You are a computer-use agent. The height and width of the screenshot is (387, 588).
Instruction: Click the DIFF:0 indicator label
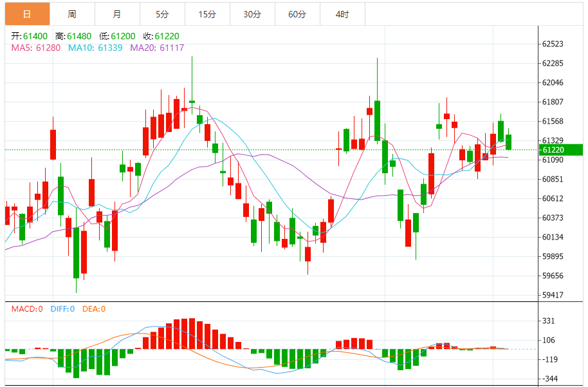tap(62, 309)
